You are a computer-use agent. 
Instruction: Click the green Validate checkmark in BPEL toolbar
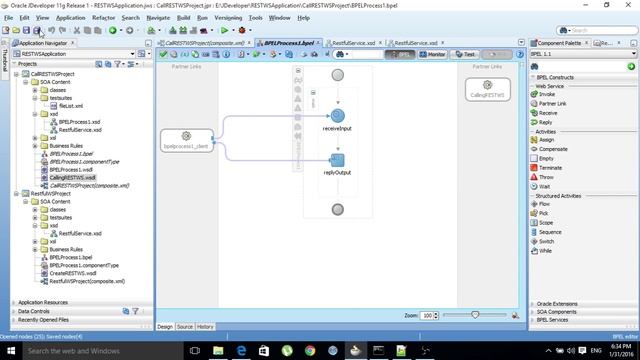[163, 54]
